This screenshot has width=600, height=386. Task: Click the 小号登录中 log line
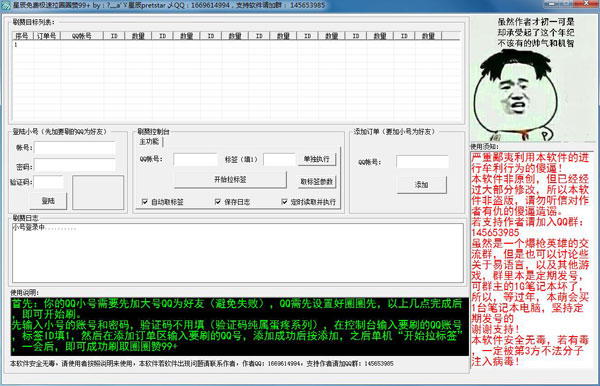coord(44,228)
